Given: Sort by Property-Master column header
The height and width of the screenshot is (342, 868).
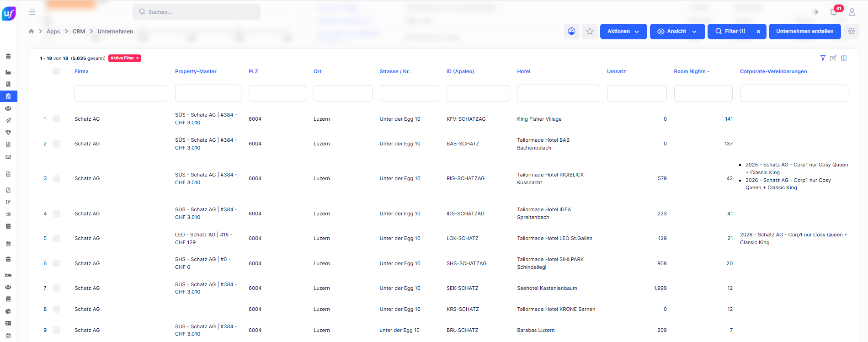Looking at the screenshot, I should click(x=196, y=71).
